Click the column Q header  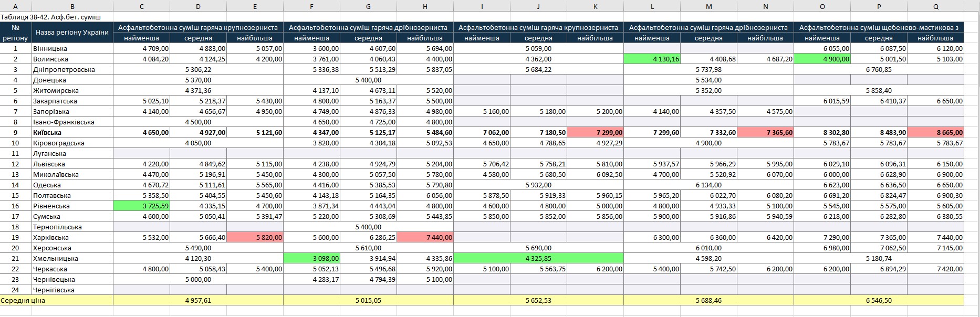[935, 6]
